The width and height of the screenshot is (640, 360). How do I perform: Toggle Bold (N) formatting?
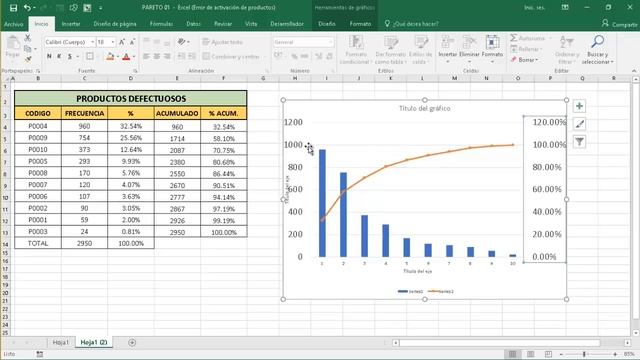click(49, 56)
